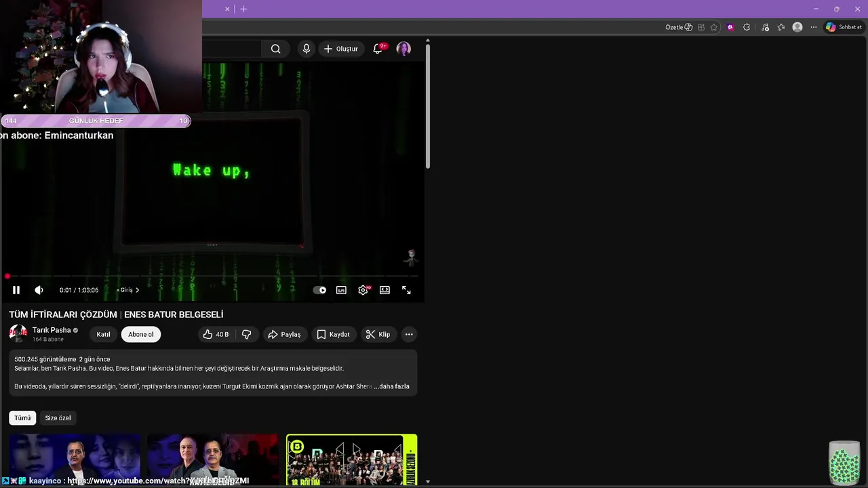Open browser settings and more menu
The image size is (868, 488).
pyautogui.click(x=814, y=27)
